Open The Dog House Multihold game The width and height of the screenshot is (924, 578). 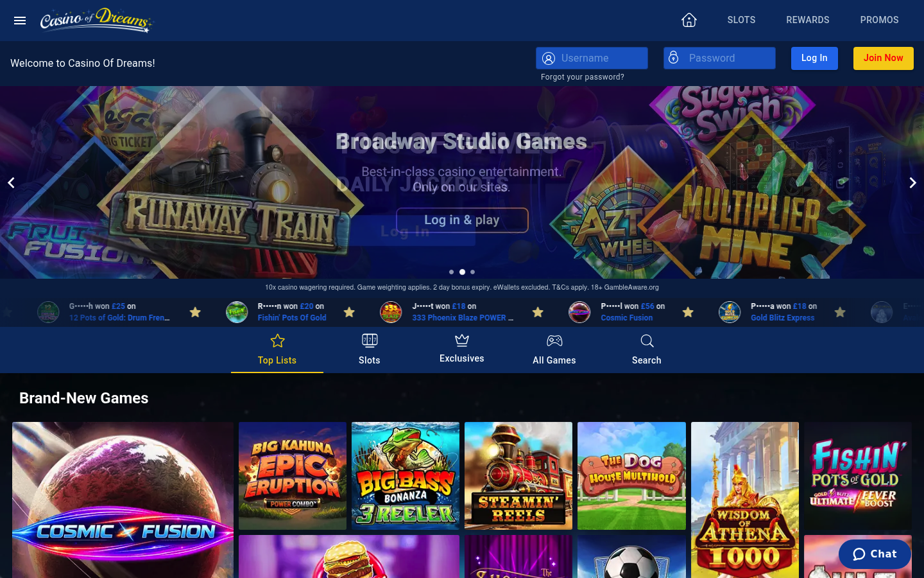[x=631, y=476]
